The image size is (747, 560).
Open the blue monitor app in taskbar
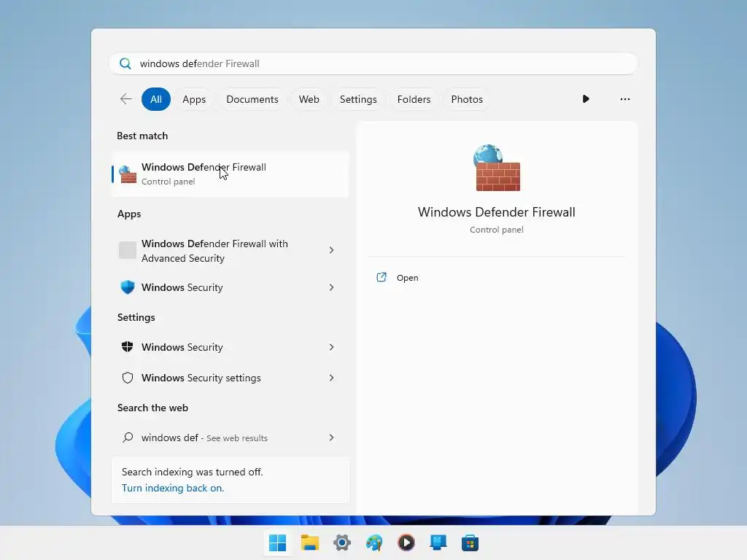pos(438,542)
